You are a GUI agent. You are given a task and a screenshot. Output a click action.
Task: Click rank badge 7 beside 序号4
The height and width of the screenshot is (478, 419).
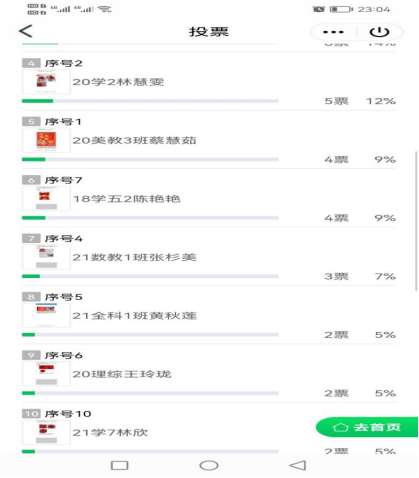[31, 238]
